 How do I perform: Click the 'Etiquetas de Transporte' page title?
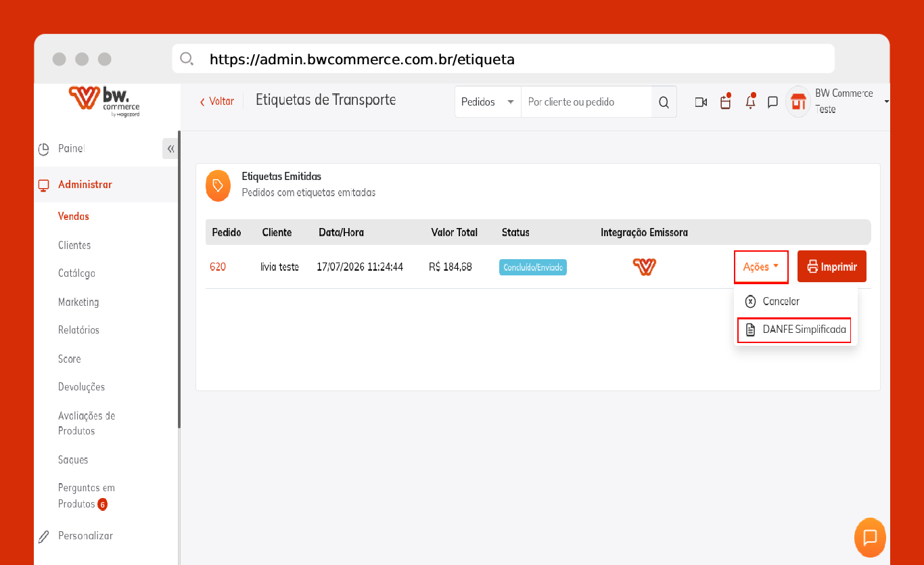(x=325, y=100)
